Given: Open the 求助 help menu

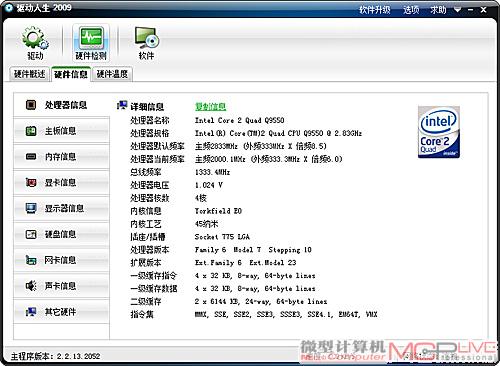Looking at the screenshot, I should pos(438,10).
